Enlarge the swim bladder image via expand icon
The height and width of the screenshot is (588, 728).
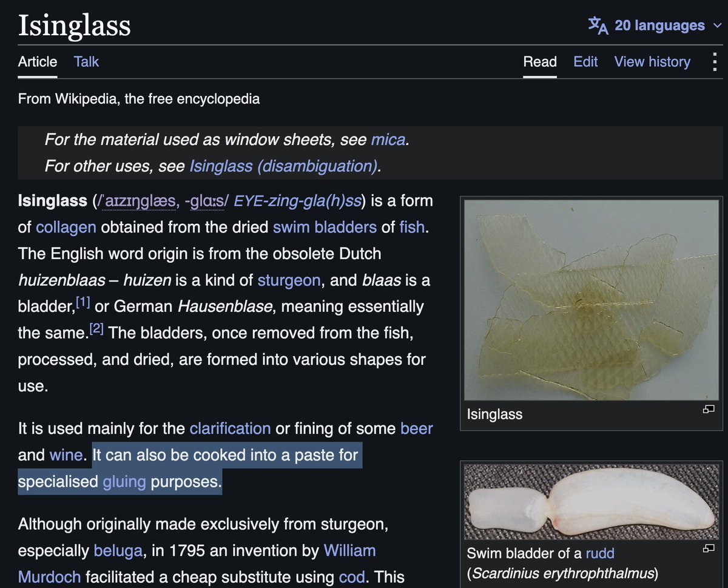pyautogui.click(x=709, y=549)
